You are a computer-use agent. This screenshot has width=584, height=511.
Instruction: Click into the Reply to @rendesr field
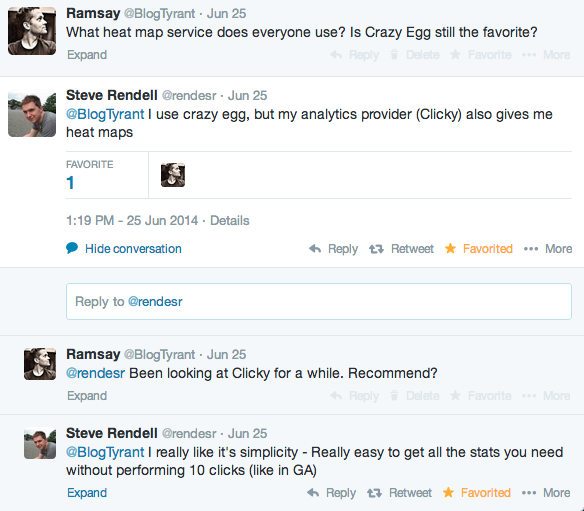(319, 301)
